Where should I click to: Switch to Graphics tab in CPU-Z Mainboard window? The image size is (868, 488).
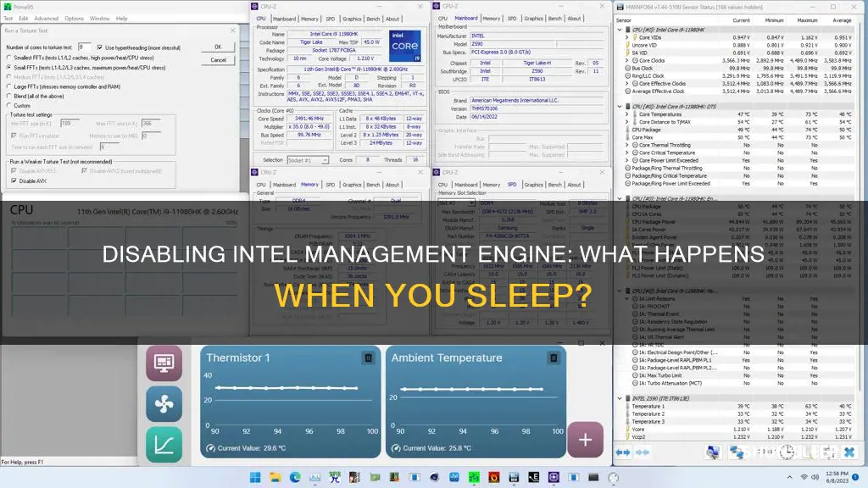[x=534, y=19]
